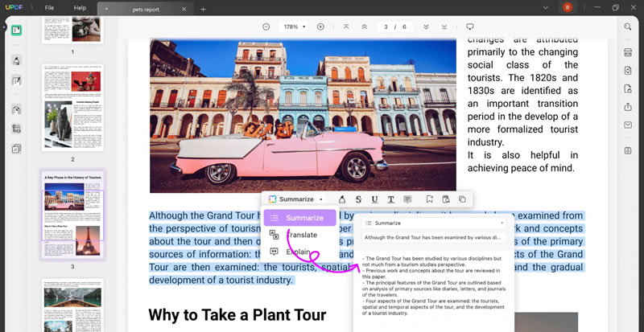644x332 pixels.
Task: Click the summarize prompt text field
Action: pyautogui.click(x=434, y=237)
